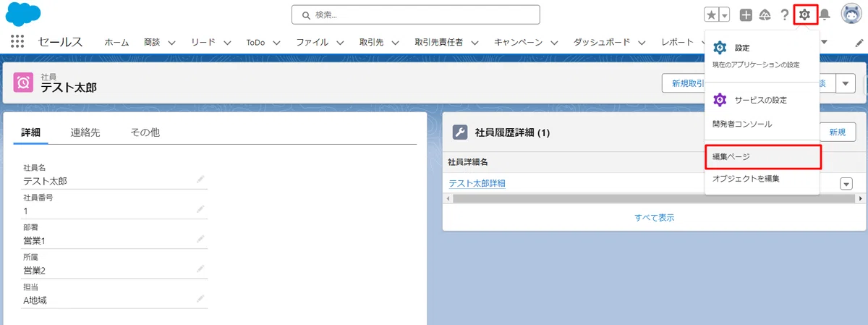Click the horizontal scrollbar right arrow
Screen dimensions: 868x325
pyautogui.click(x=860, y=198)
